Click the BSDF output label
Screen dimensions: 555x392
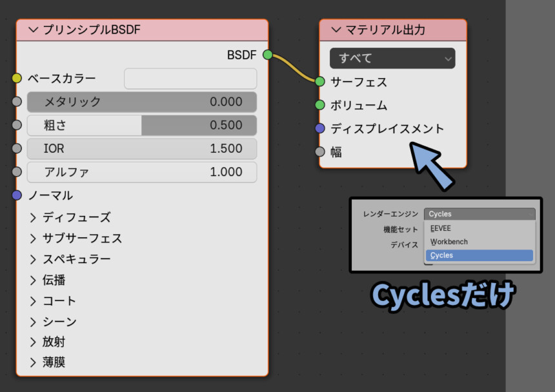coord(242,55)
